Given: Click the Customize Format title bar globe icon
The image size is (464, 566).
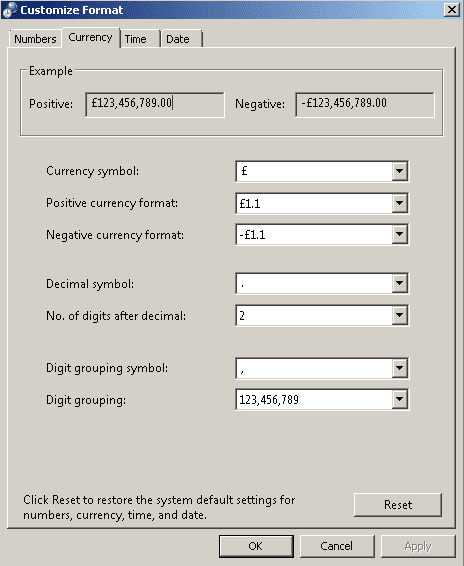Looking at the screenshot, I should click(9, 10).
